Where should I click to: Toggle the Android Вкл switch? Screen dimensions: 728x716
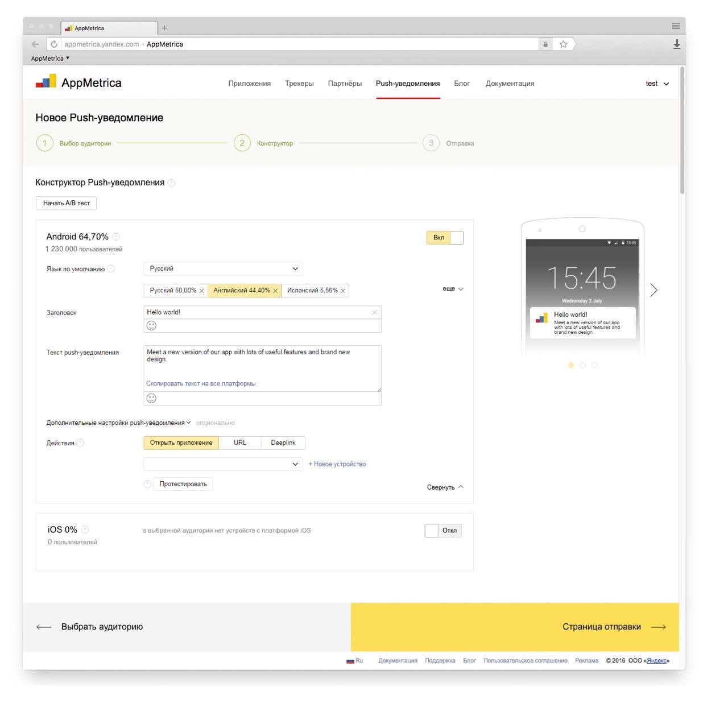pyautogui.click(x=445, y=238)
